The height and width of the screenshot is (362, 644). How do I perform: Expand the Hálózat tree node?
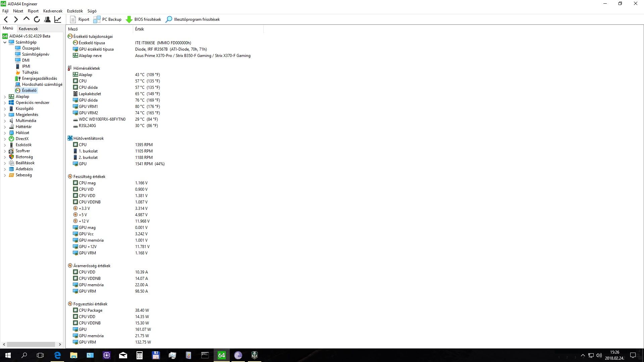[5, 133]
